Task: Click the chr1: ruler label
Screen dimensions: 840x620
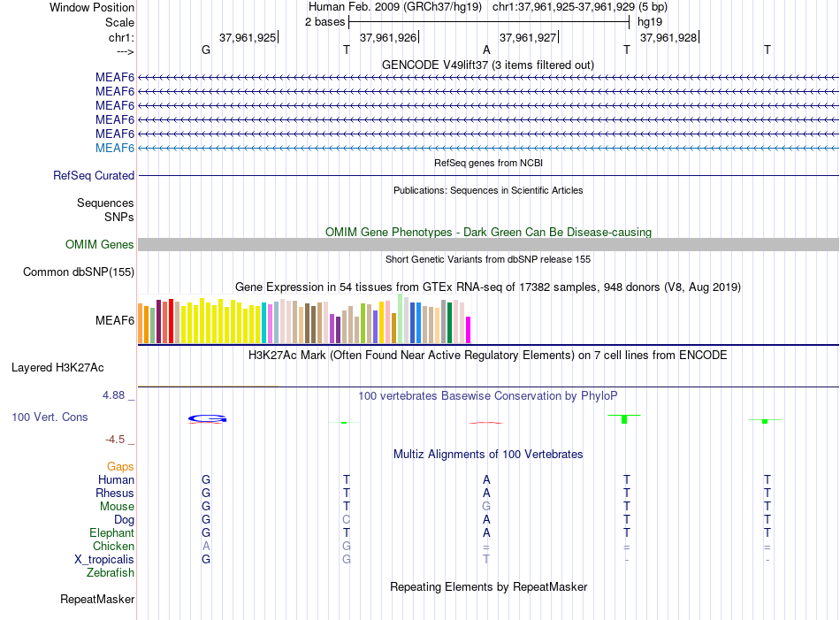Action: [121, 37]
